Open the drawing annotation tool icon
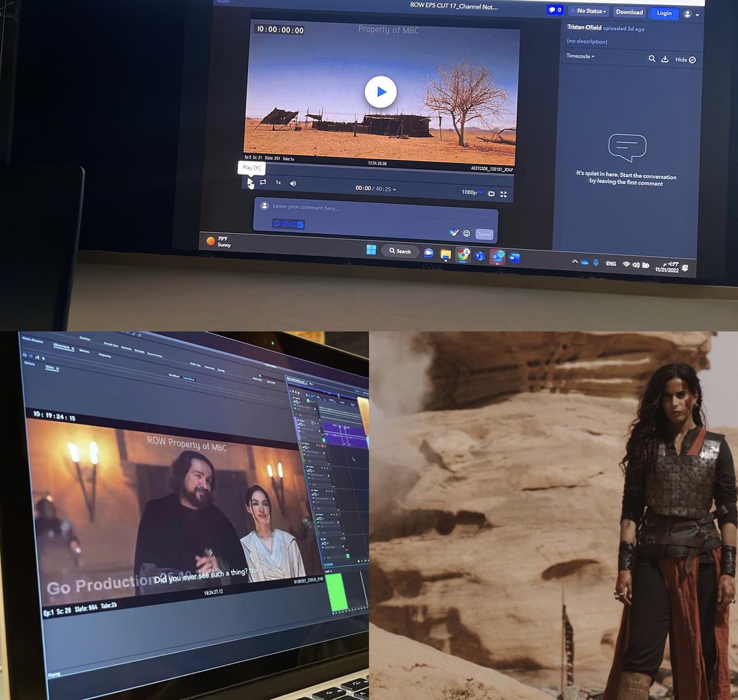738x700 pixels. tap(454, 233)
